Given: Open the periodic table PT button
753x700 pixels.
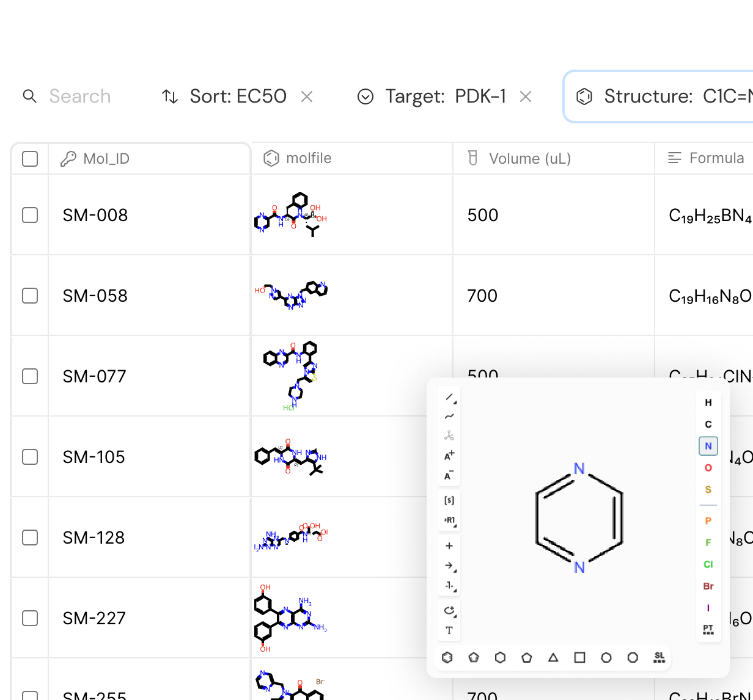Looking at the screenshot, I should (708, 629).
